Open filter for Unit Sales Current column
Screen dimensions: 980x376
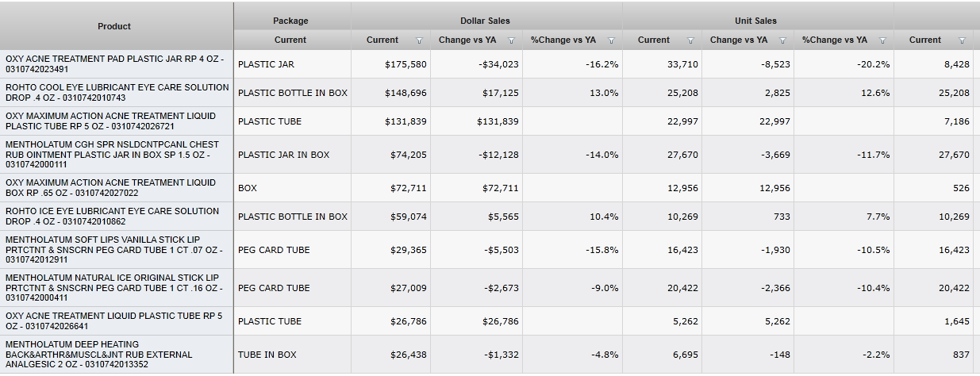(x=690, y=40)
